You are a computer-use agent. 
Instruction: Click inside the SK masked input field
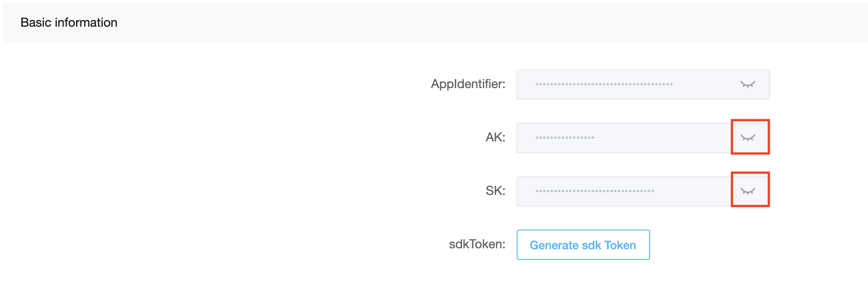tap(643, 191)
